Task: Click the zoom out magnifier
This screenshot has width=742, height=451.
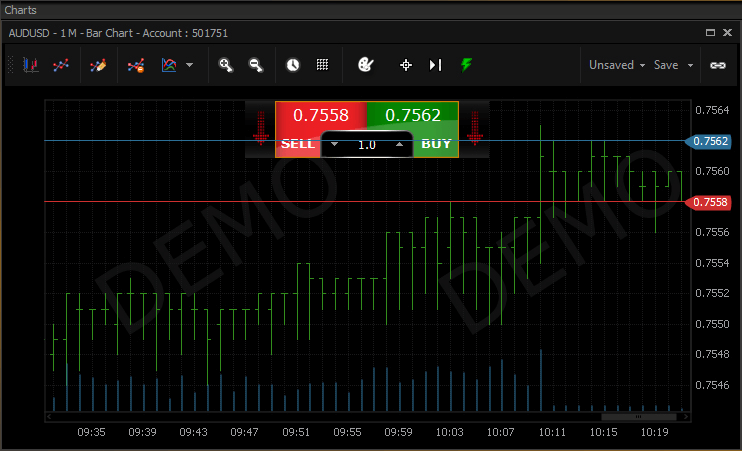Action: 256,65
